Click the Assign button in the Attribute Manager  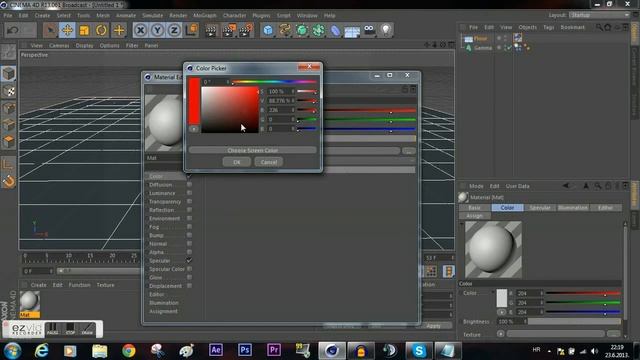click(x=474, y=216)
